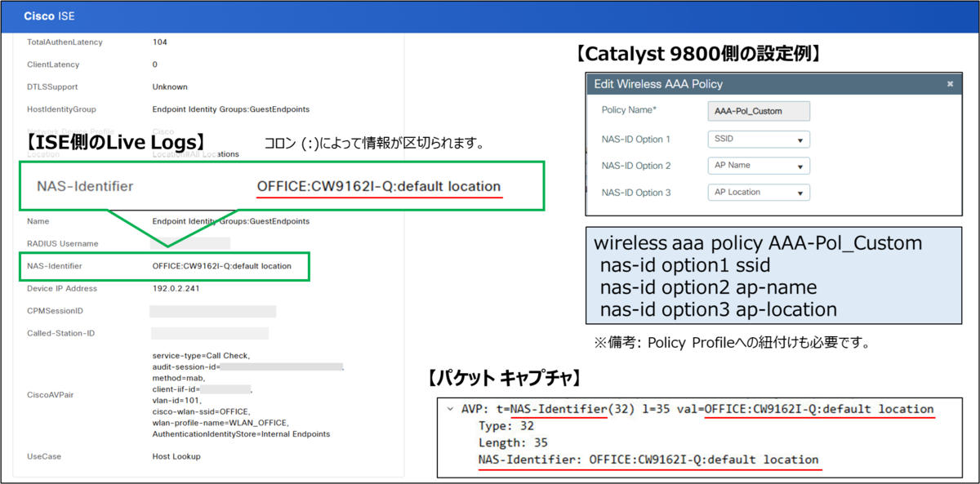Open the NAS-ID Option 1 SSID dropdown

coord(759,139)
